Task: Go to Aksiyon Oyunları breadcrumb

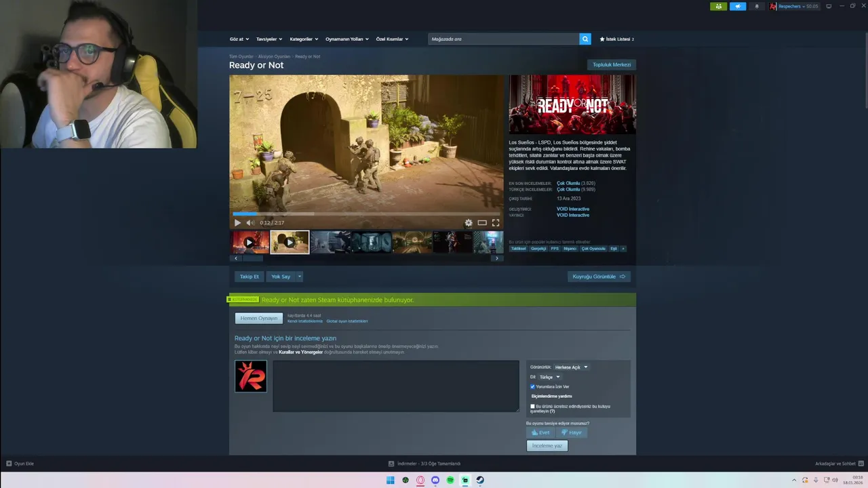Action: (x=274, y=56)
